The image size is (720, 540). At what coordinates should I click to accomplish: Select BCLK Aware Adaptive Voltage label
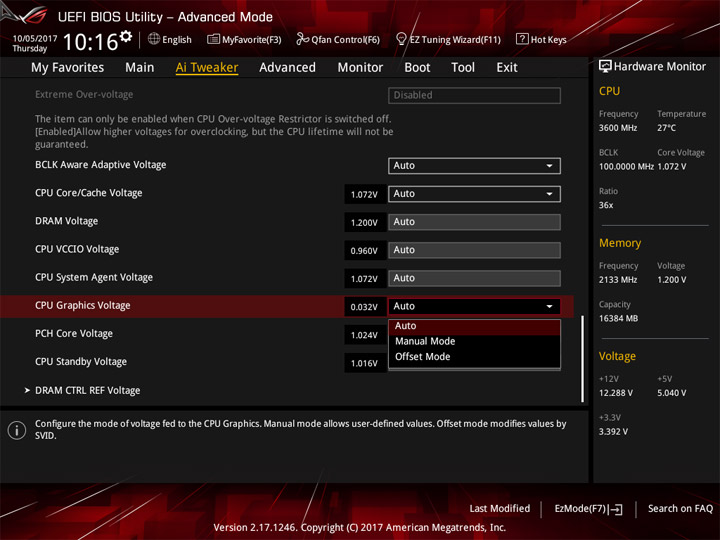pyautogui.click(x=101, y=165)
